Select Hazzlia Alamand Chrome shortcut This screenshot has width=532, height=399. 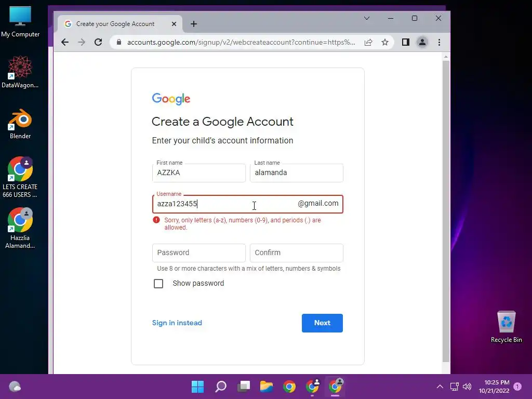coord(20,229)
